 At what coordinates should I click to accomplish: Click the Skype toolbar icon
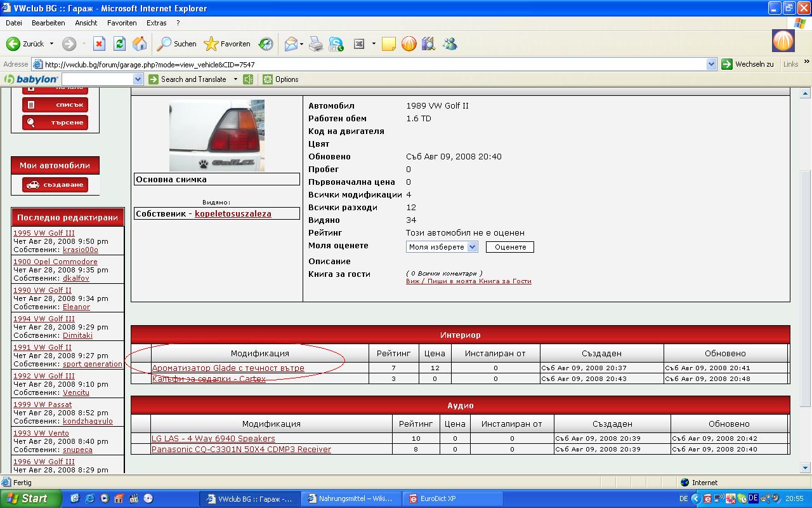point(336,44)
